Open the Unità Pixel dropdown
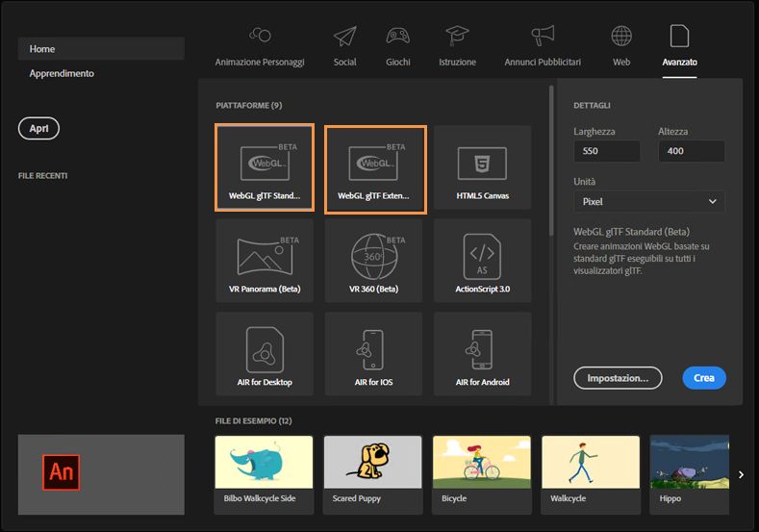This screenshot has width=759, height=532. pos(649,201)
